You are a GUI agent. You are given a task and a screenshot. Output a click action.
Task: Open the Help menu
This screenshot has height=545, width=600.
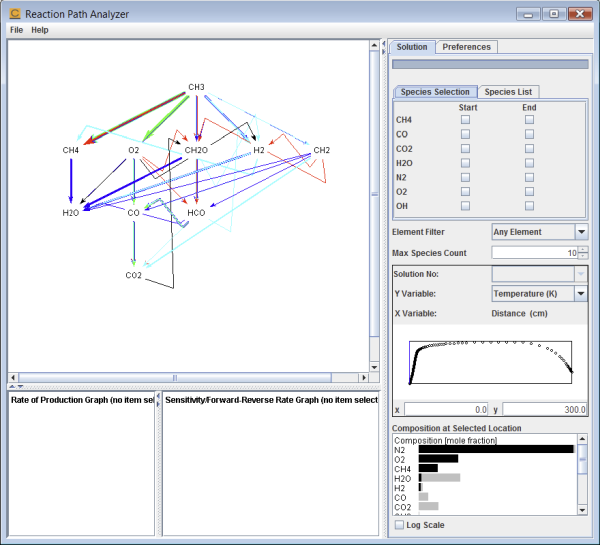(x=40, y=30)
